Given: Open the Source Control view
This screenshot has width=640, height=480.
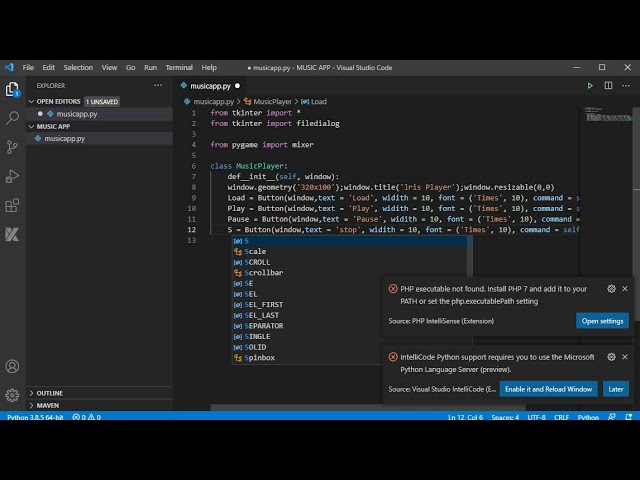Looking at the screenshot, I should click(12, 147).
